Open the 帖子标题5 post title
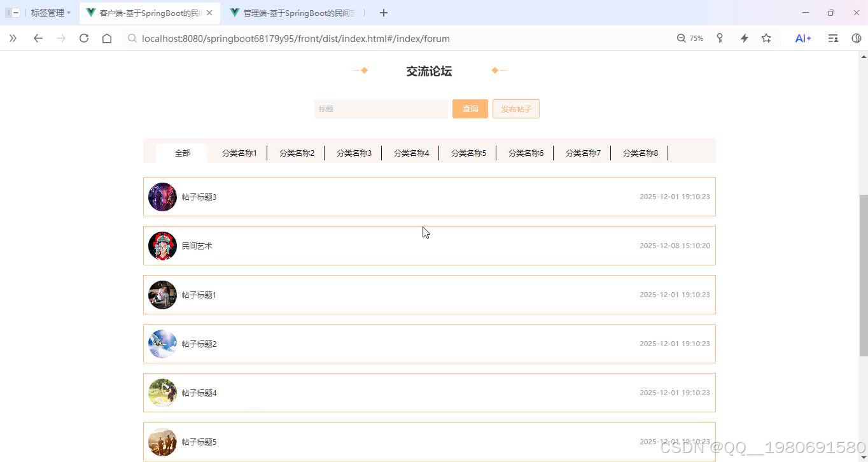The height and width of the screenshot is (462, 868). tap(199, 442)
